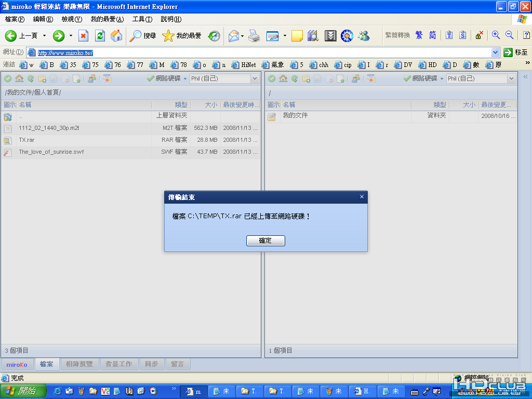
Task: Open the back history dropdown arrow
Action: 44,35
